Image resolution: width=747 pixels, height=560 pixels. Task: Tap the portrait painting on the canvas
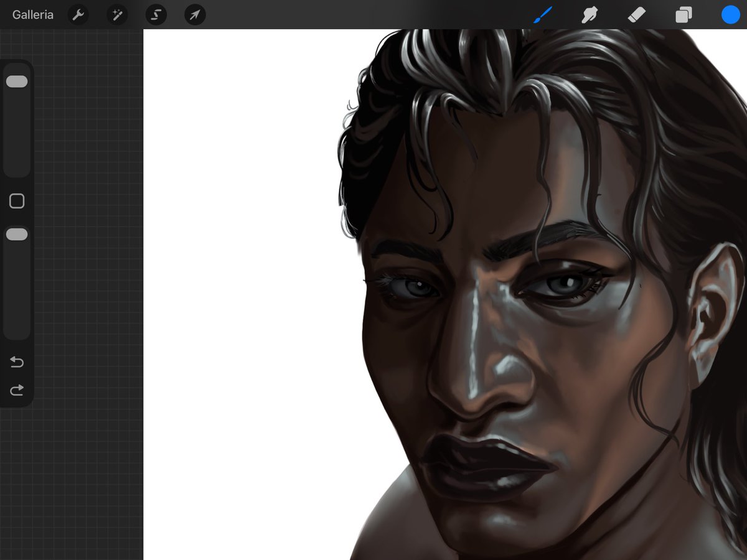pos(542,295)
